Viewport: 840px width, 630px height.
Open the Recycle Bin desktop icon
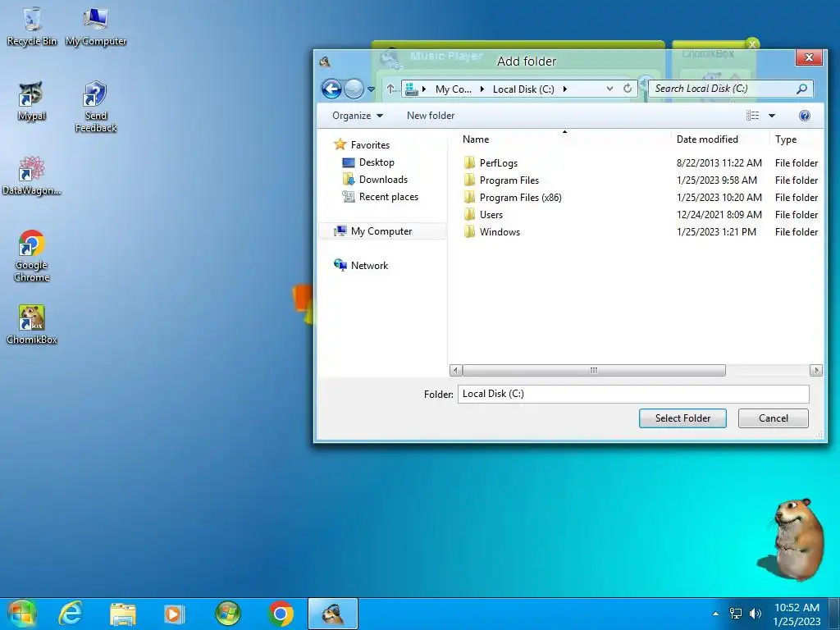[32, 27]
